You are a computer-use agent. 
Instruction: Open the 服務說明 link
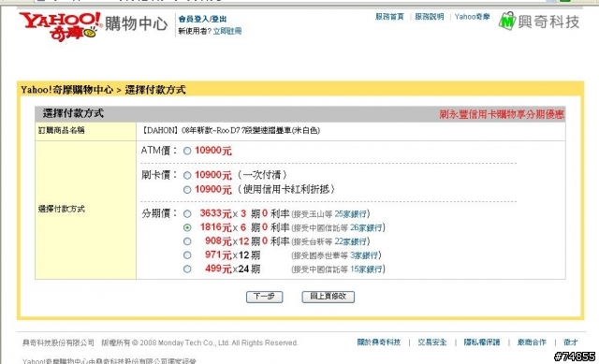click(x=430, y=17)
